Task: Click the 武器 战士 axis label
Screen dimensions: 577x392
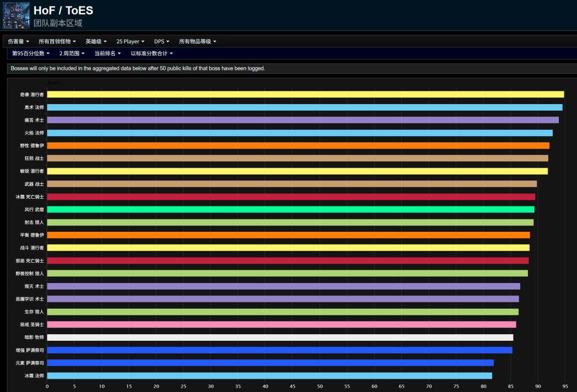Action: pyautogui.click(x=34, y=184)
